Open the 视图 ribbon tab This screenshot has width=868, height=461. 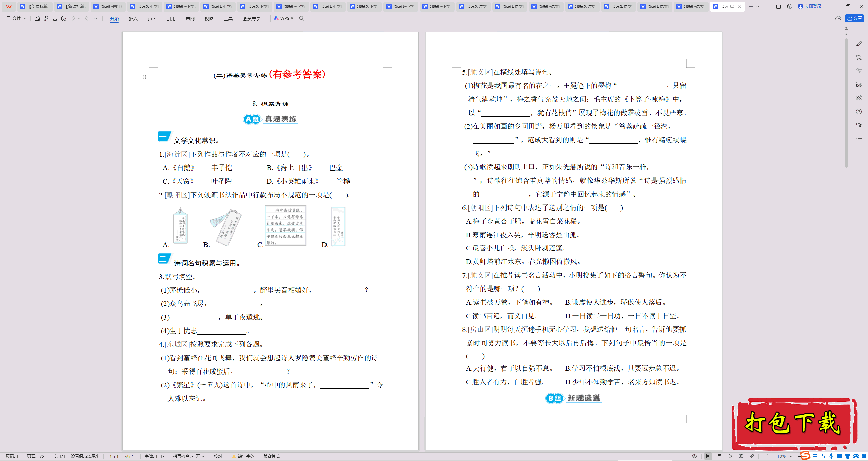209,19
